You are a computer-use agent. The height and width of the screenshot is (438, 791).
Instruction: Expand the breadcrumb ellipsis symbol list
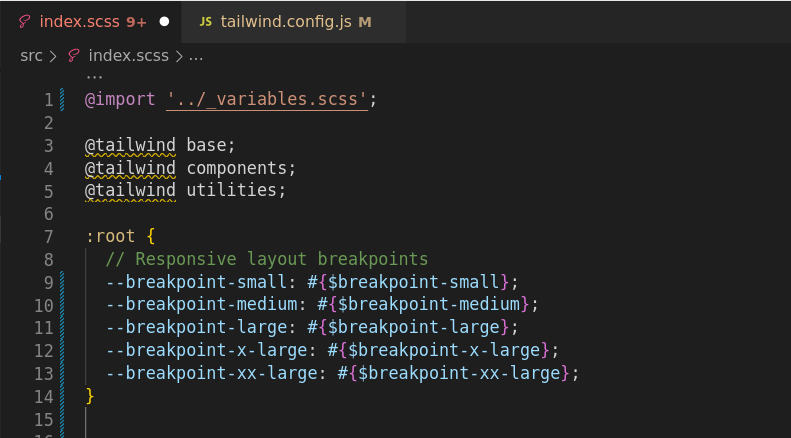tap(196, 56)
